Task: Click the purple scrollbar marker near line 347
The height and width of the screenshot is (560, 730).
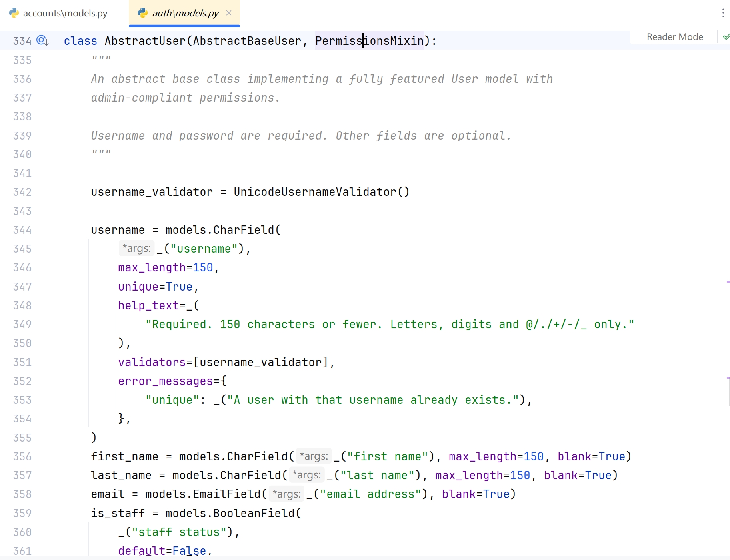Action: coord(728,282)
